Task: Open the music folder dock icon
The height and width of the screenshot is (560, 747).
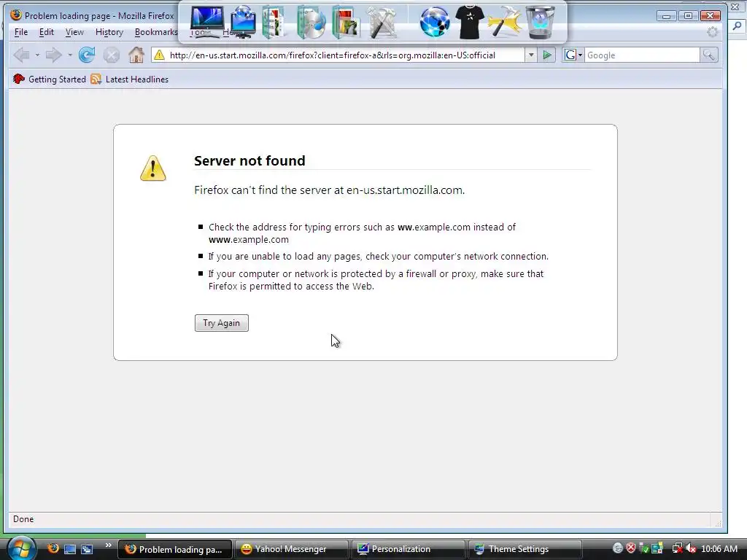Action: click(x=311, y=22)
